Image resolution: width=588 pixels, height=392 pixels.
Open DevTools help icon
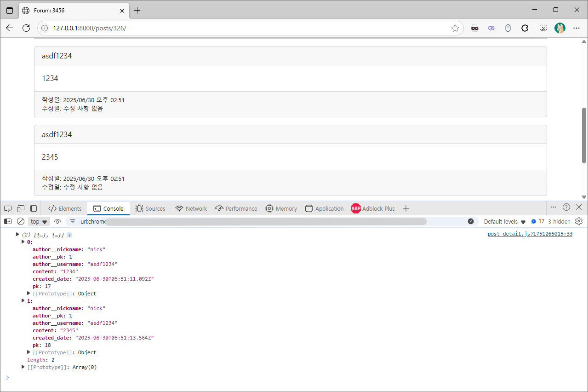pyautogui.click(x=566, y=207)
